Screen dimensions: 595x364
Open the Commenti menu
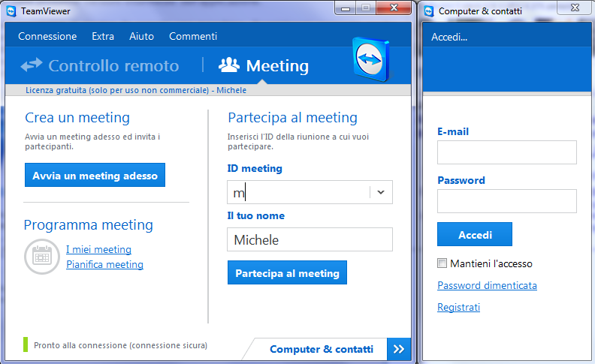193,36
